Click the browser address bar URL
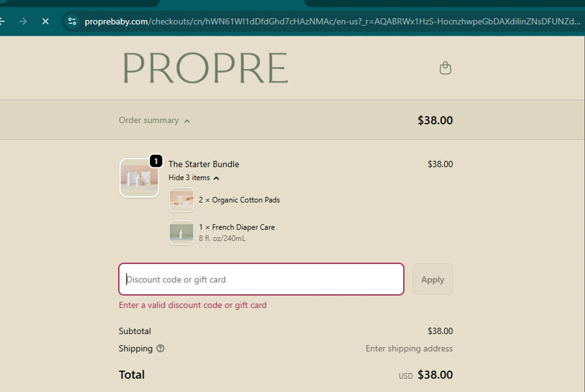Viewport: 585px width, 392px height. tap(332, 21)
